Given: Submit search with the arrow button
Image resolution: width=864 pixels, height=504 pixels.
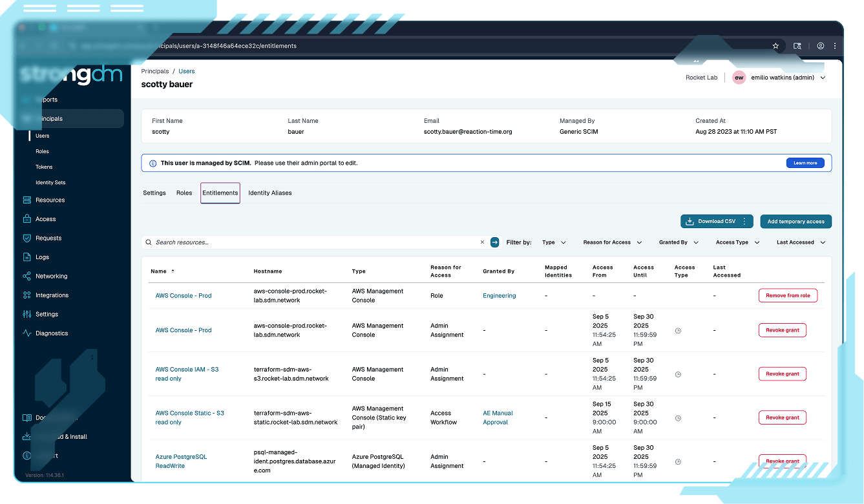Looking at the screenshot, I should coord(495,242).
